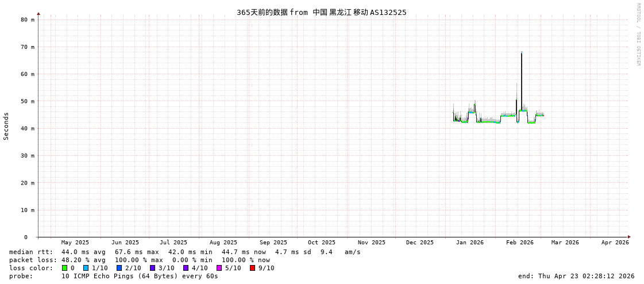The width and height of the screenshot is (644, 284).
Task: Click the green 0 loss color swatch
Action: pos(65,268)
